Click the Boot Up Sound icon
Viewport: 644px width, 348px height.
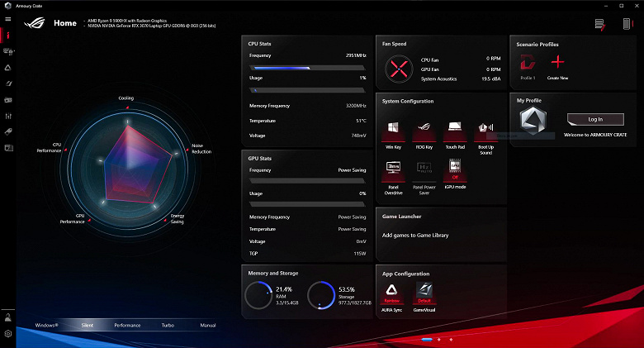click(x=485, y=128)
